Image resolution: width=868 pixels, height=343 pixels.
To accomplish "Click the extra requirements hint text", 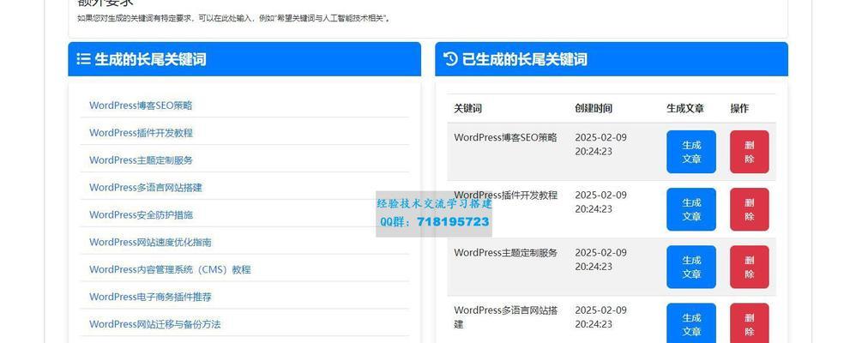I will click(x=233, y=18).
